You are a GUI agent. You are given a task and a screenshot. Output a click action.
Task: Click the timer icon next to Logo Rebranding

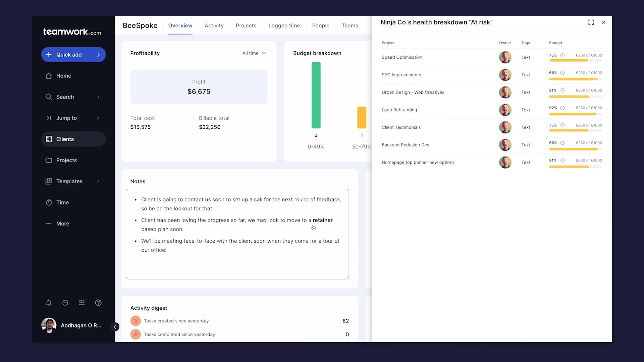(x=562, y=108)
